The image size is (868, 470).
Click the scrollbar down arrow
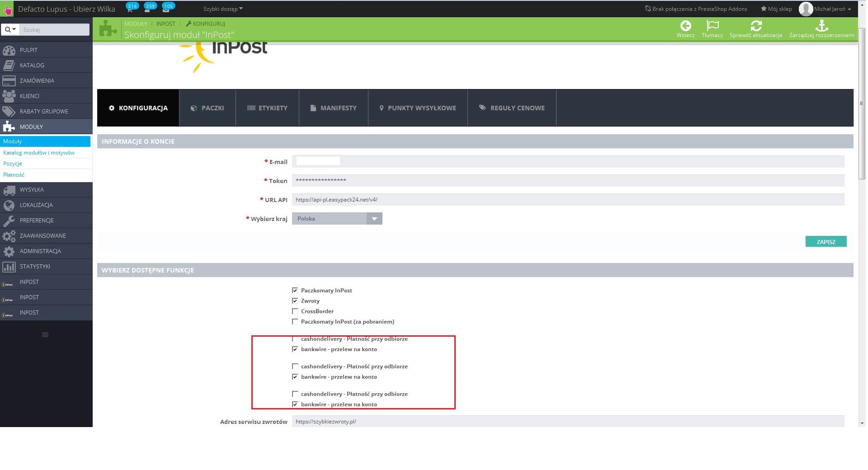pyautogui.click(x=862, y=423)
